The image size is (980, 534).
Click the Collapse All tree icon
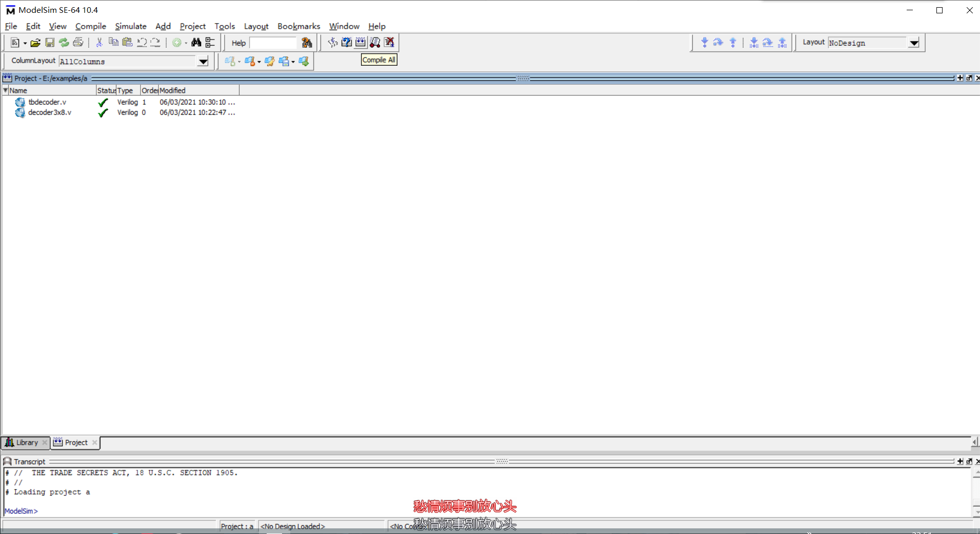click(x=210, y=43)
